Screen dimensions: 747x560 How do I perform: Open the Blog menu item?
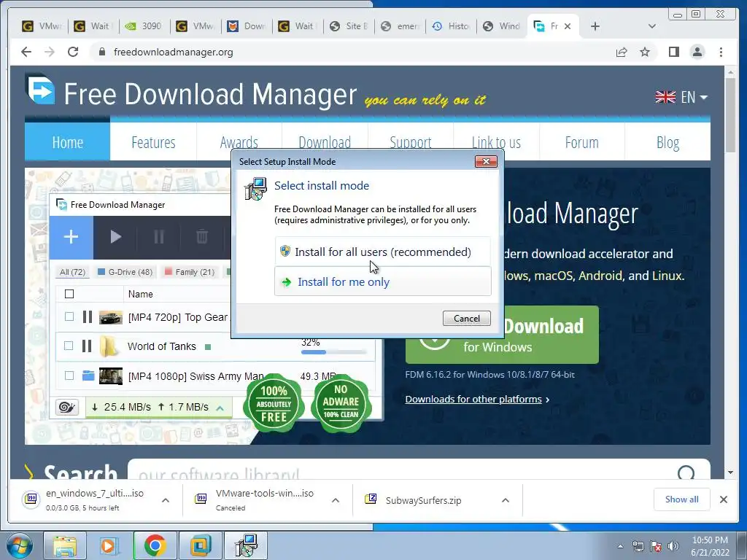click(x=667, y=142)
